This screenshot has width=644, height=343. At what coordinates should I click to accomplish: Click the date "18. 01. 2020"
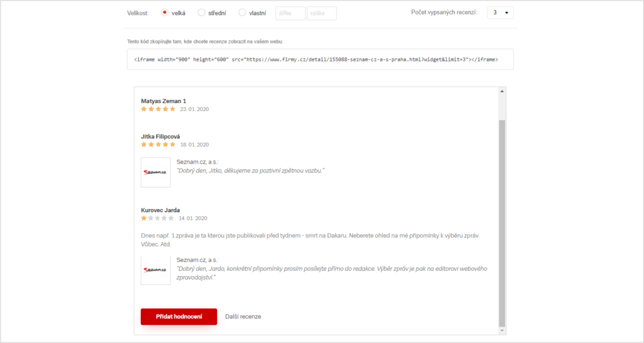(x=194, y=145)
